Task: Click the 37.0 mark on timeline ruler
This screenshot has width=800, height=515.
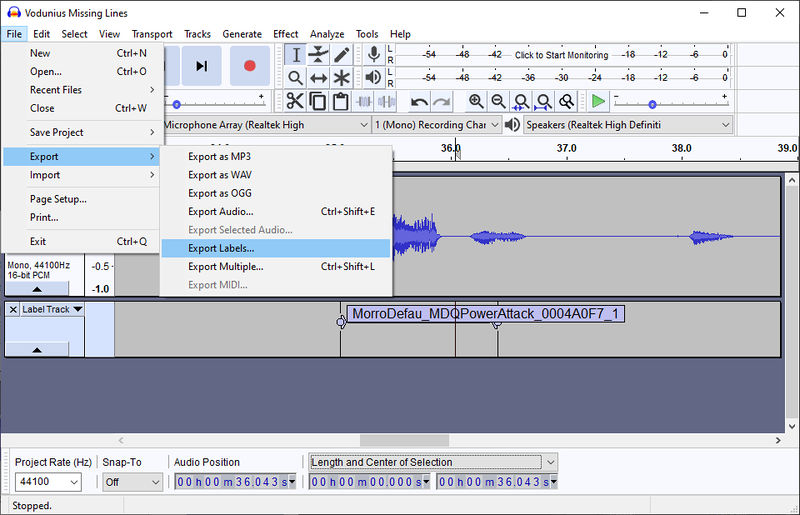Action: coord(566,148)
